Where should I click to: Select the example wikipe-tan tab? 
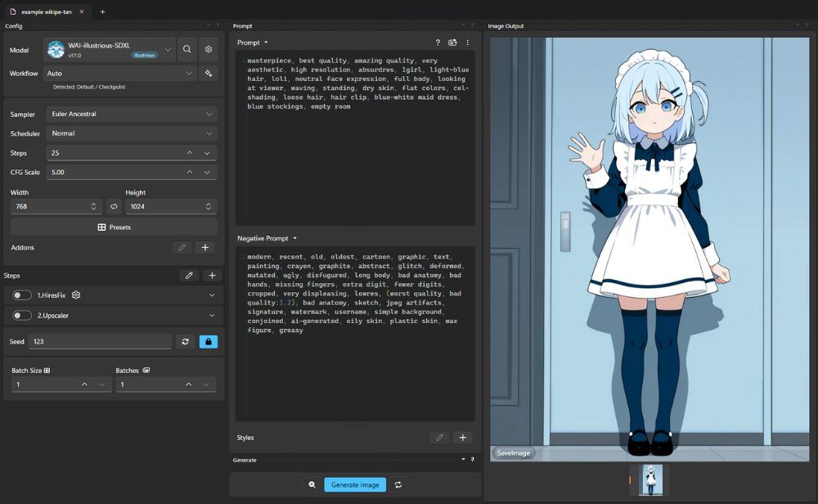(46, 11)
